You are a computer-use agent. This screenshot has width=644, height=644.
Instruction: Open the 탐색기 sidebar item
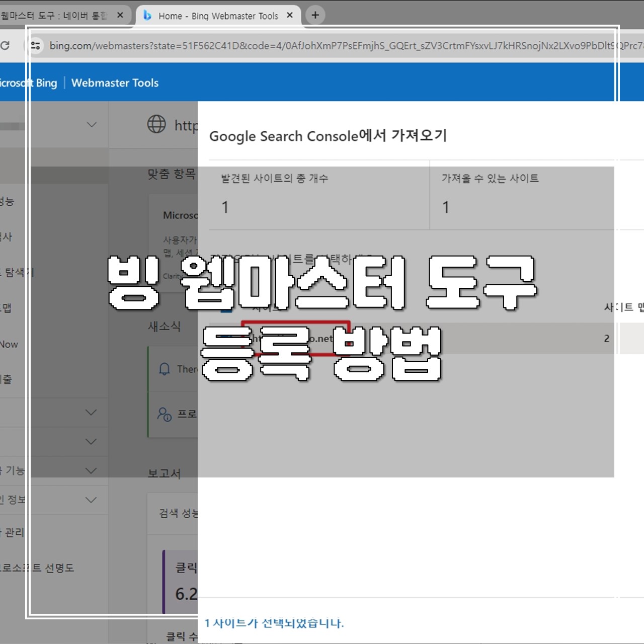pyautogui.click(x=17, y=272)
